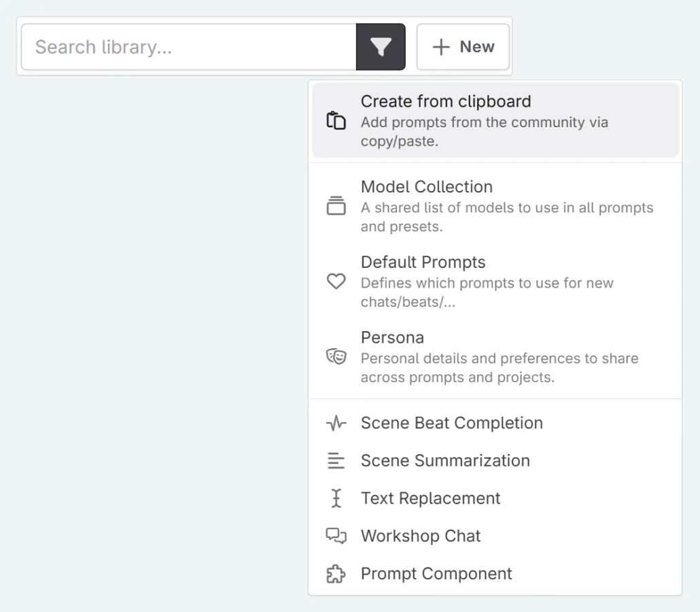
Task: Select Scene Beat Completion prompt type
Action: [x=452, y=423]
